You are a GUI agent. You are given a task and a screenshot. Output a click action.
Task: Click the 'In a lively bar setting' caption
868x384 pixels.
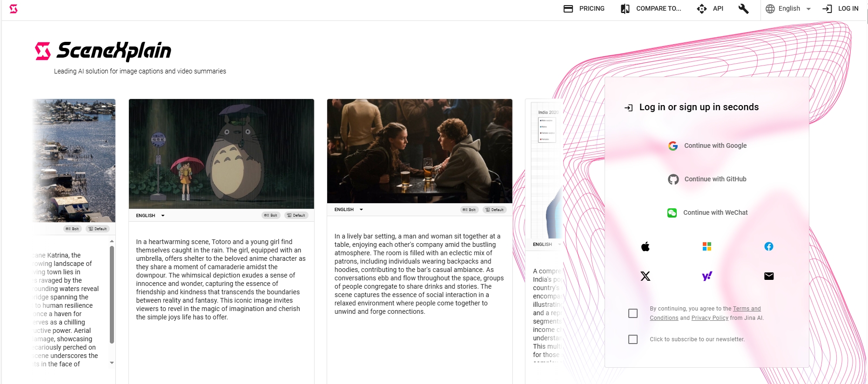point(419,274)
